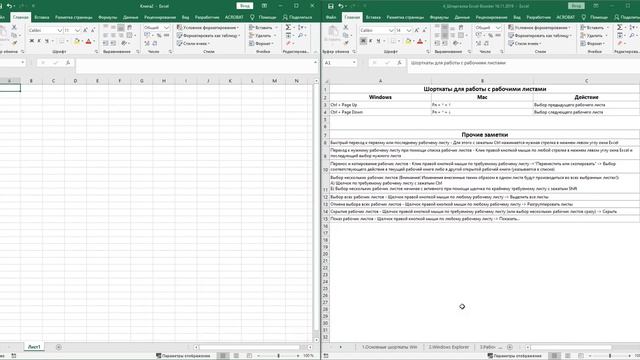The height and width of the screenshot is (360, 640).
Task: Click Вход sign-in button in the left window
Action: 244,6
